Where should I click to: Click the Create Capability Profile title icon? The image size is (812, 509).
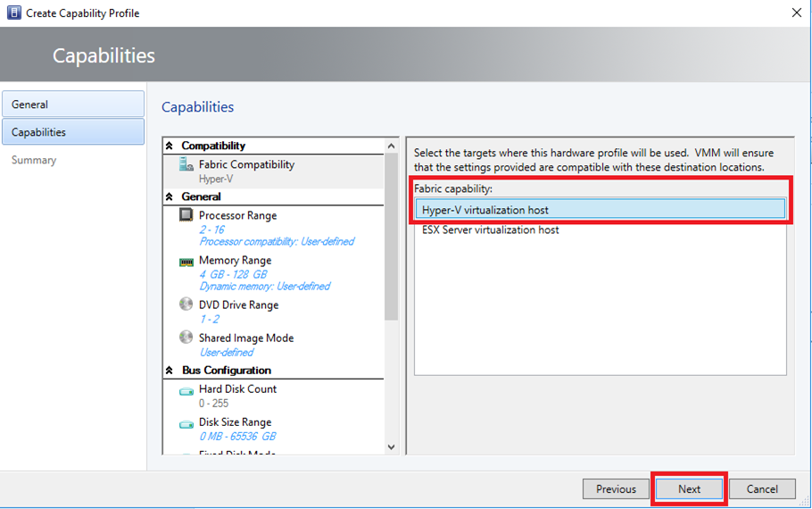[x=13, y=13]
